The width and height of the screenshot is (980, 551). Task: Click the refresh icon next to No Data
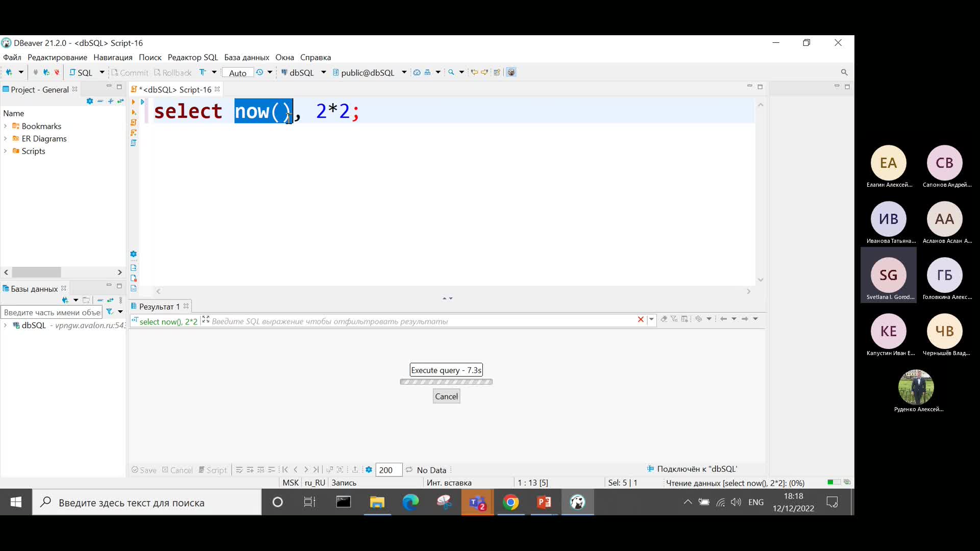click(x=409, y=469)
